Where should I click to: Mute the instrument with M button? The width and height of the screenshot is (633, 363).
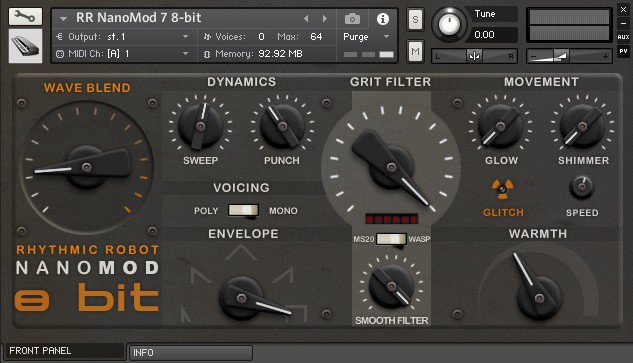click(x=415, y=51)
